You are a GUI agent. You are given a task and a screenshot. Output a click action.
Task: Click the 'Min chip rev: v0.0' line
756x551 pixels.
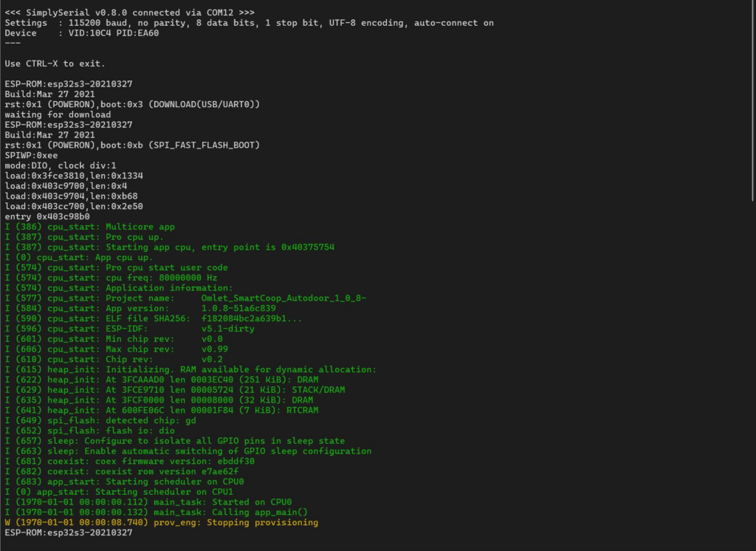114,339
